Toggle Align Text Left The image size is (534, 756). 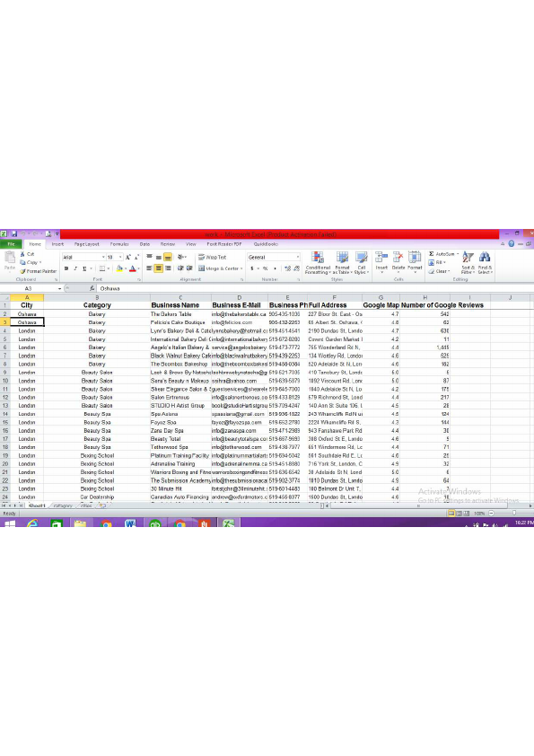tap(149, 268)
